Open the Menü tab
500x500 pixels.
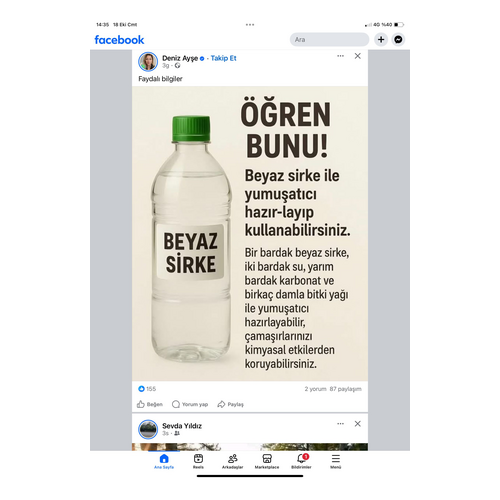pos(336,461)
